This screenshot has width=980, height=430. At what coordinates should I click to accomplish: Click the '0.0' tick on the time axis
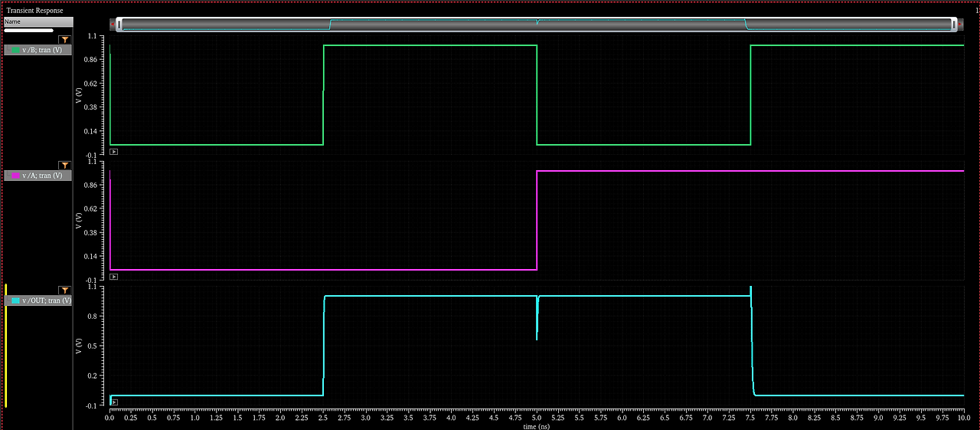click(x=110, y=419)
